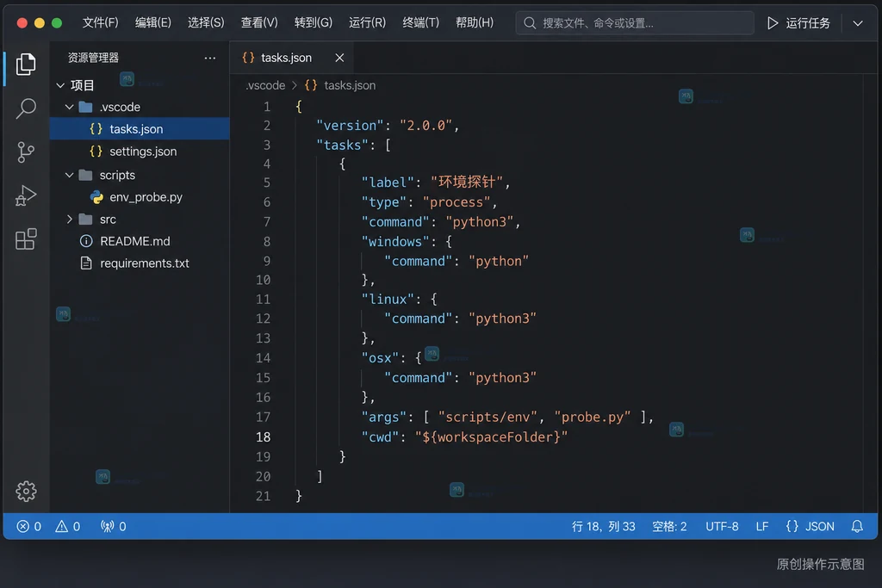Click the info icon of README.md
Viewport: 882px width, 588px height.
point(86,241)
